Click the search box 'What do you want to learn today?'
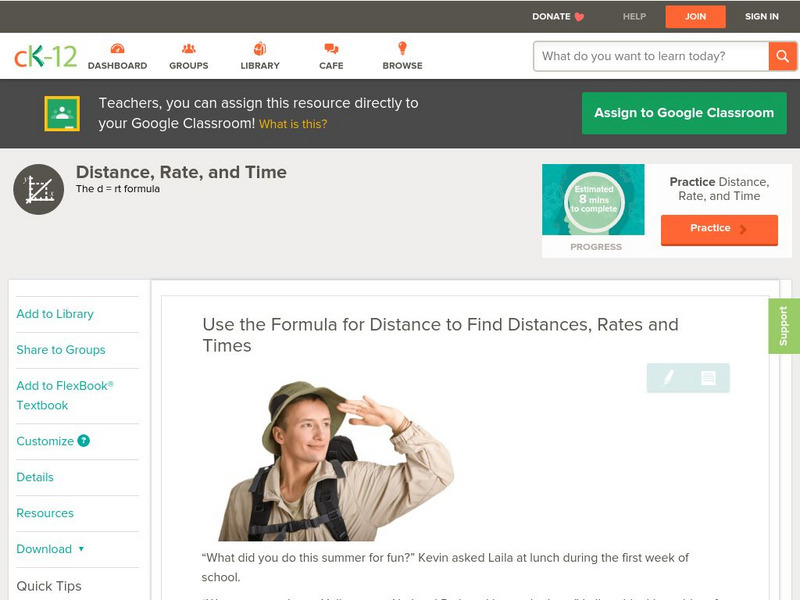 coord(651,56)
